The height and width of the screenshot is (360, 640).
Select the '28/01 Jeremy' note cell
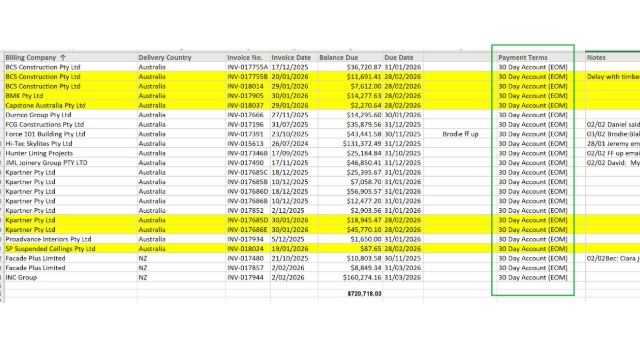[x=613, y=144]
